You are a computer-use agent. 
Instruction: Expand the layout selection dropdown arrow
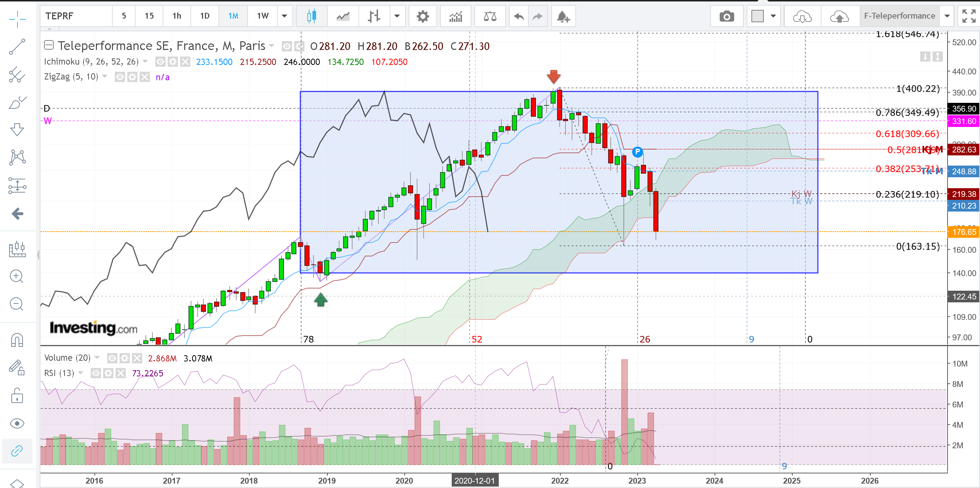pos(773,16)
